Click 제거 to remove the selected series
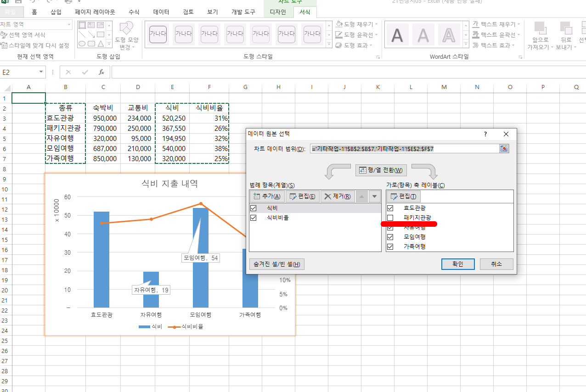586x392 pixels. 337,196
